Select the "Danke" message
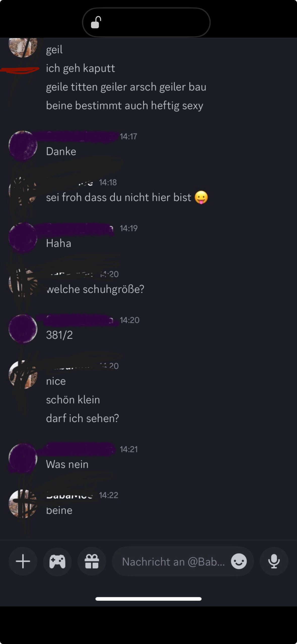297x644 pixels. (x=61, y=151)
